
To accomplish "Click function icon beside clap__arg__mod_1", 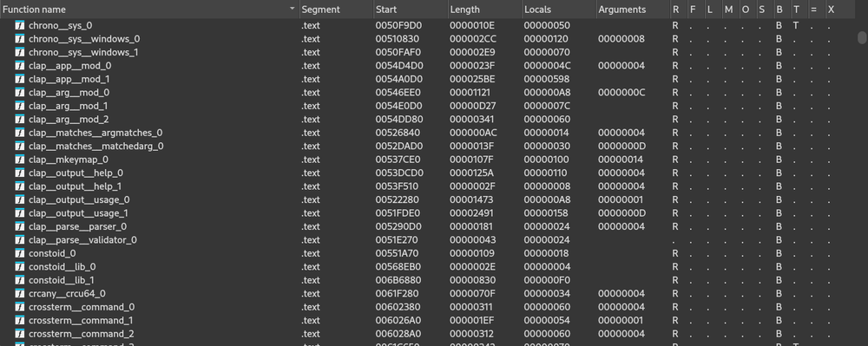I will click(20, 106).
